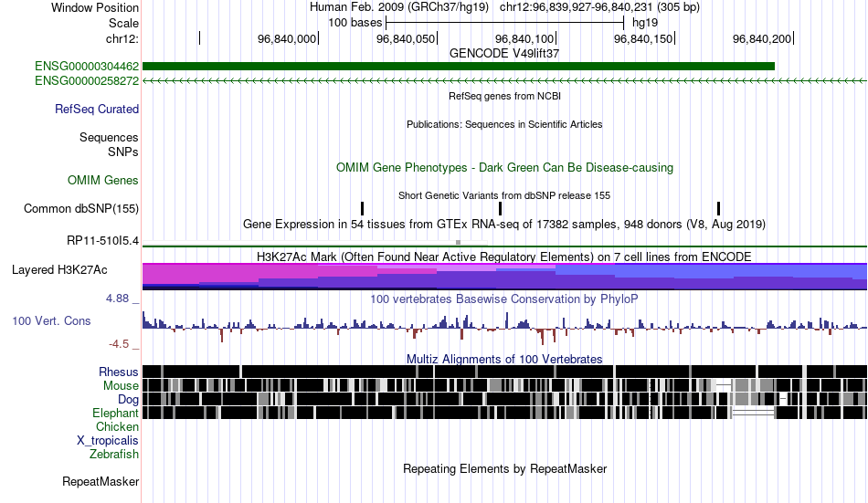Image resolution: width=868 pixels, height=503 pixels.
Task: Click the GTEx RP11-510I5.4 expression line
Action: [x=505, y=246]
